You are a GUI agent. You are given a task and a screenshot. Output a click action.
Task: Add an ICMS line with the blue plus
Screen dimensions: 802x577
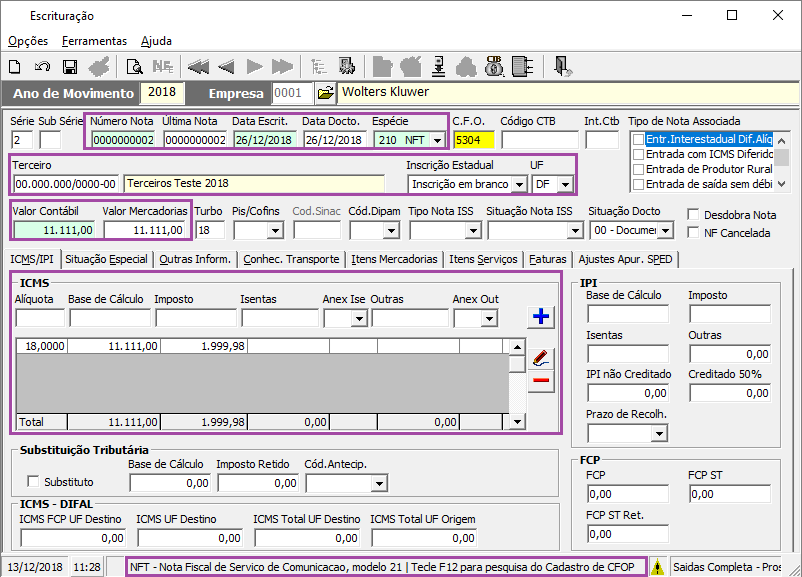[x=541, y=316]
